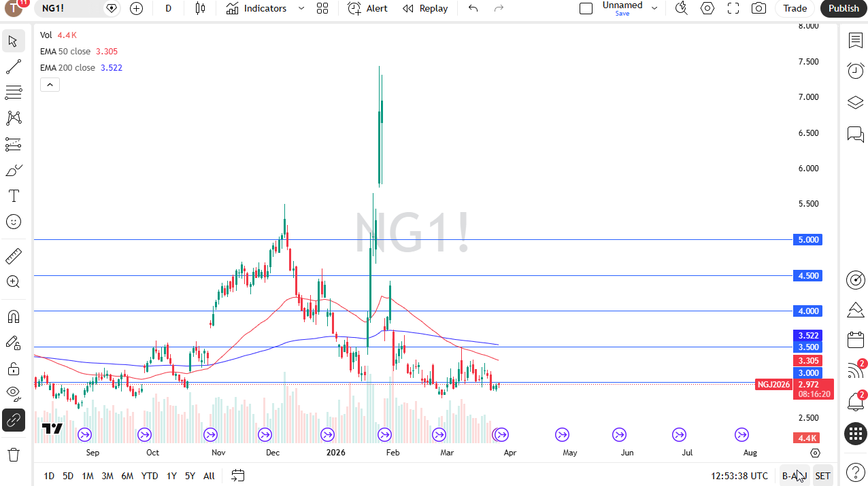Enter fullscreen mode
Viewport: 868px width, 486px height.
pyautogui.click(x=733, y=8)
